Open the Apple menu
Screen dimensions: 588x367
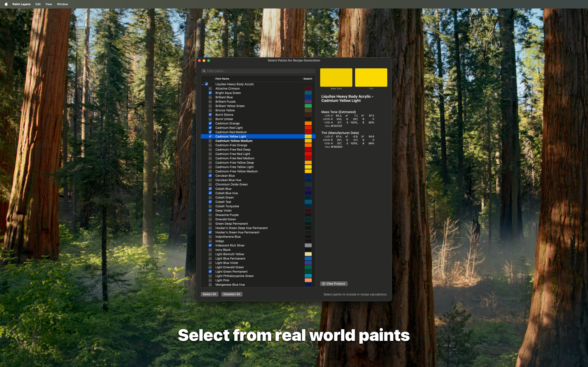pos(6,4)
